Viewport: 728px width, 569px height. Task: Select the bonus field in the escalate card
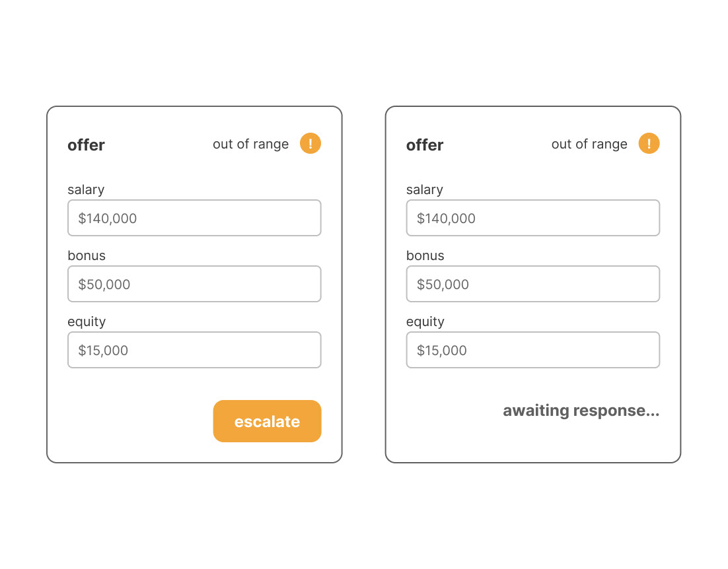pos(194,284)
